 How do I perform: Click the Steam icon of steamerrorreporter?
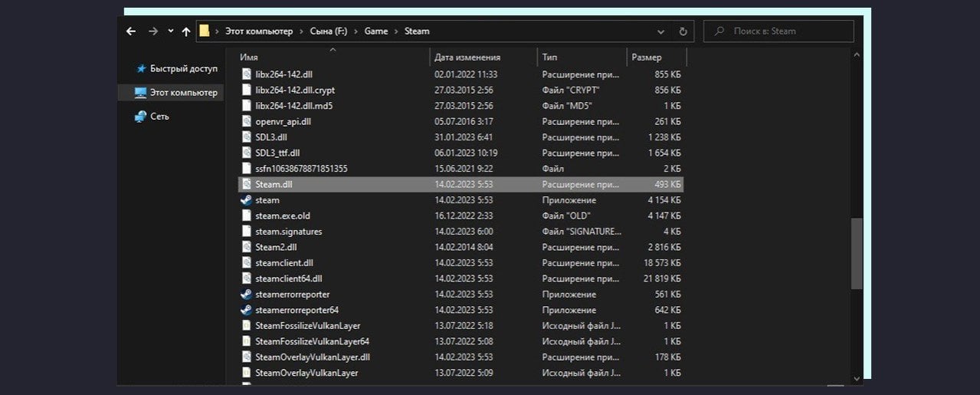[246, 294]
